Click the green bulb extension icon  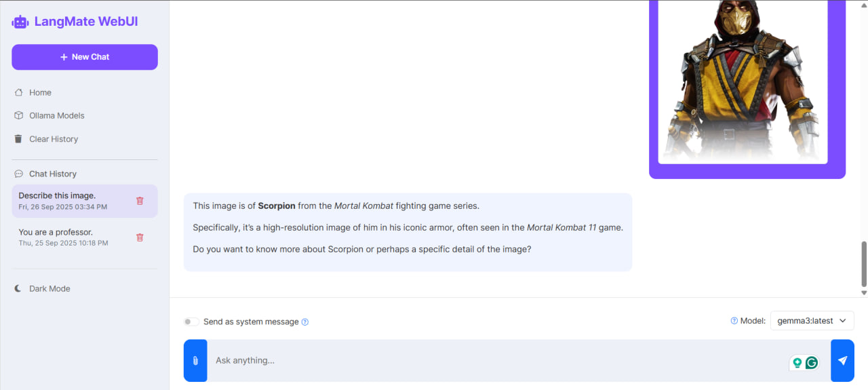point(797,363)
